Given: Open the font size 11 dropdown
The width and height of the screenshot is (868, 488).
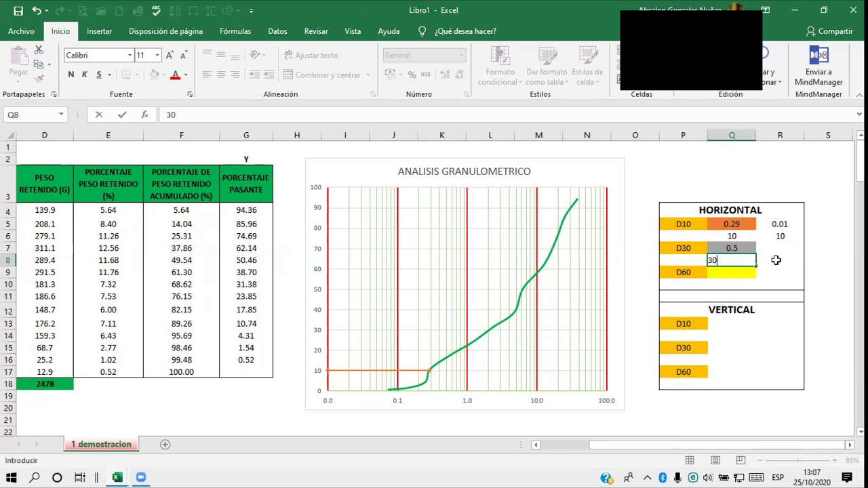Looking at the screenshot, I should coord(157,56).
